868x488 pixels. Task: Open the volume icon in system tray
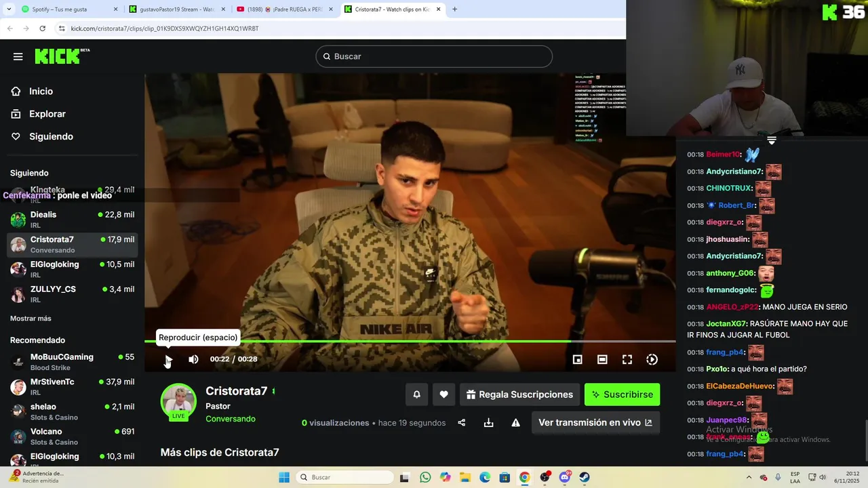pos(823,477)
